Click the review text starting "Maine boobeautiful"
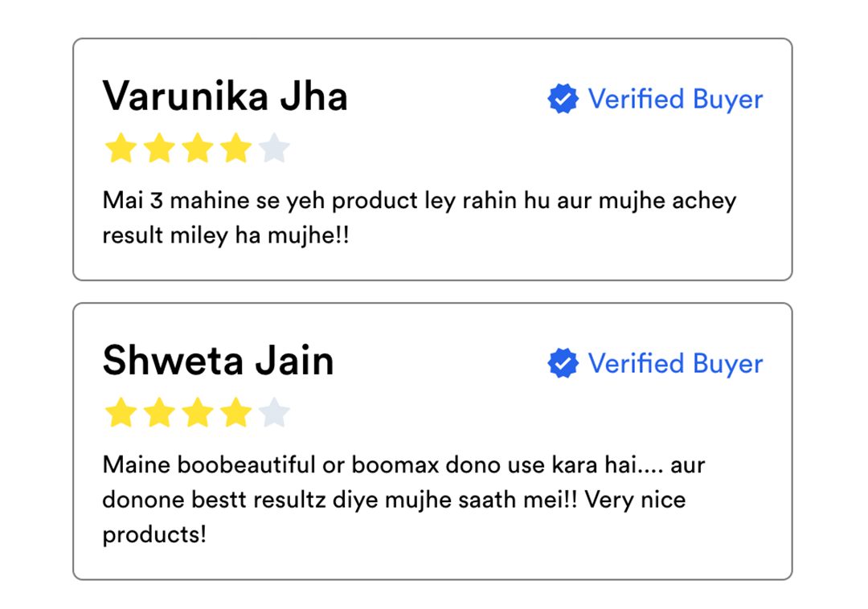Image resolution: width=868 pixels, height=609 pixels. (x=403, y=464)
